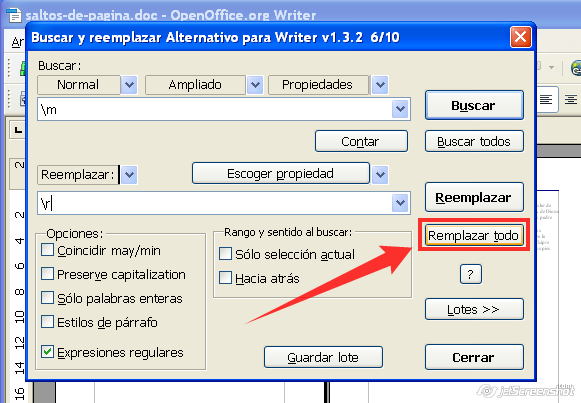Click the Buscar todos button

click(x=474, y=141)
